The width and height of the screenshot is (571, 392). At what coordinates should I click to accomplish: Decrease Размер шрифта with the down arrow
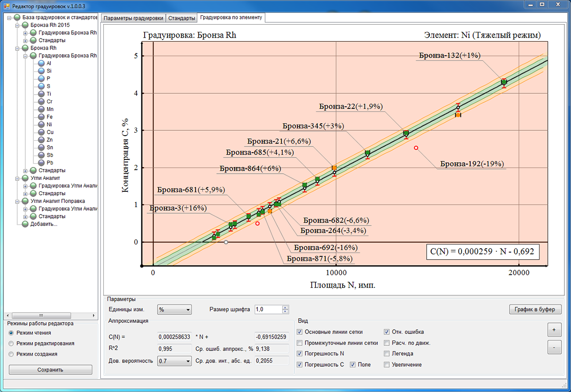click(x=285, y=312)
